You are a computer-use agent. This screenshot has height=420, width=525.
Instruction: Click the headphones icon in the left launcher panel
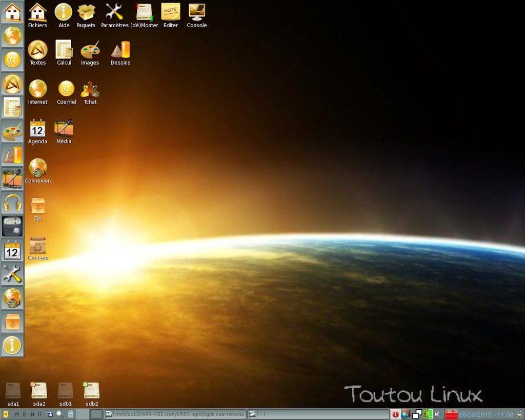click(x=12, y=203)
